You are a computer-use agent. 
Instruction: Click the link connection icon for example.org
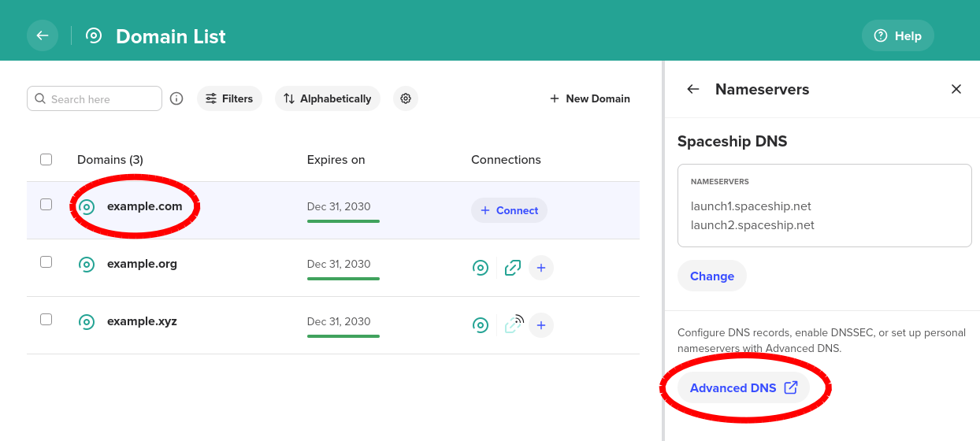(513, 268)
